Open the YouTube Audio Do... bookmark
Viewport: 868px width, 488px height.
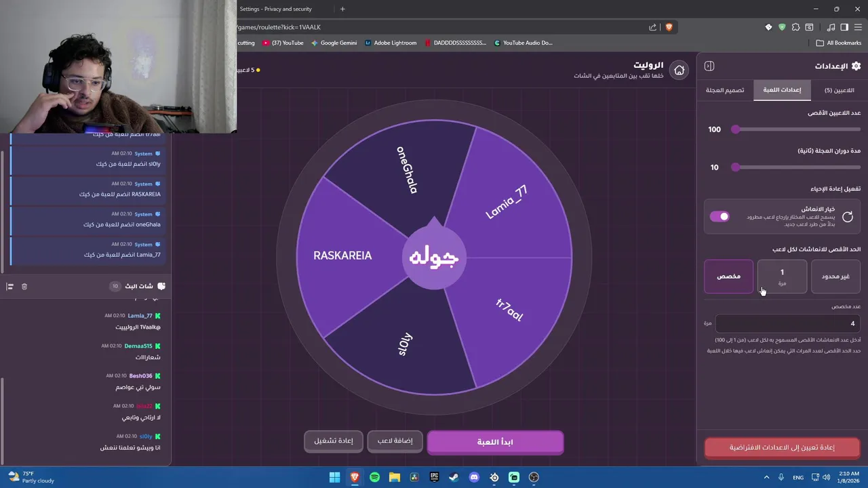click(523, 43)
